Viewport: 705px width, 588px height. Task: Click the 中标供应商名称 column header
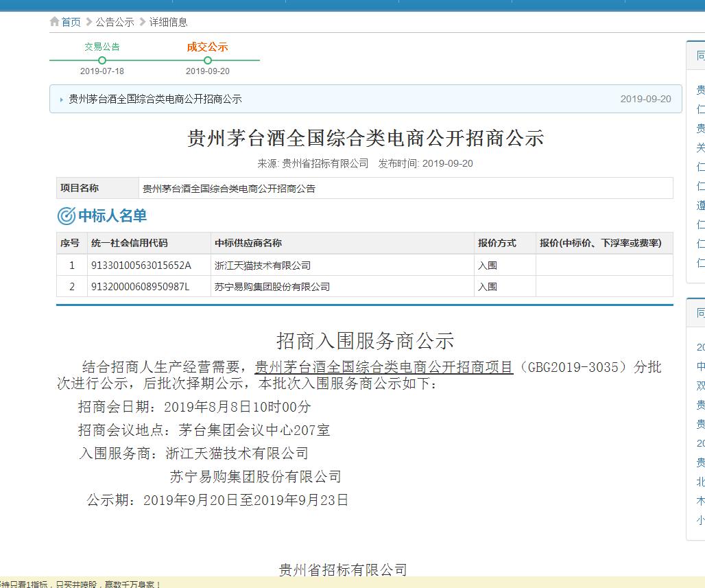pos(342,243)
